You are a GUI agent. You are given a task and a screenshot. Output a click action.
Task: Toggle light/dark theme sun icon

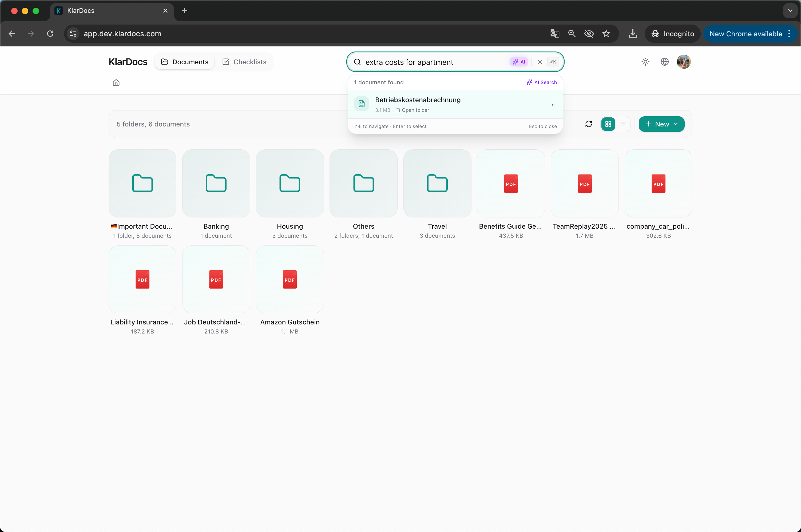point(645,62)
